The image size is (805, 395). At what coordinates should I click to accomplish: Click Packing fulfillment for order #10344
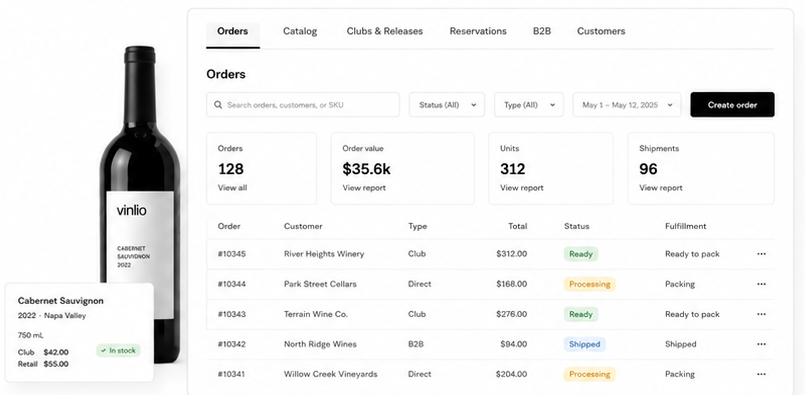click(x=680, y=284)
